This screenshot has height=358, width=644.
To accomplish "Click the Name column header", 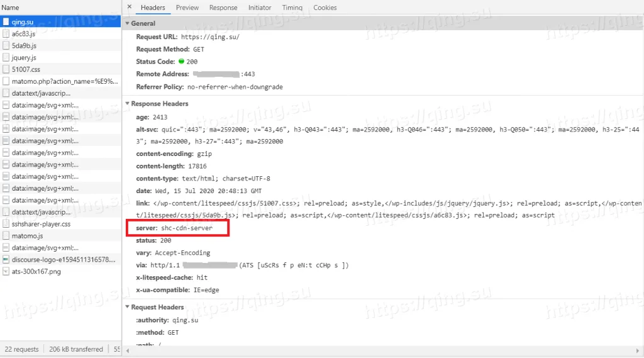I will (x=11, y=8).
